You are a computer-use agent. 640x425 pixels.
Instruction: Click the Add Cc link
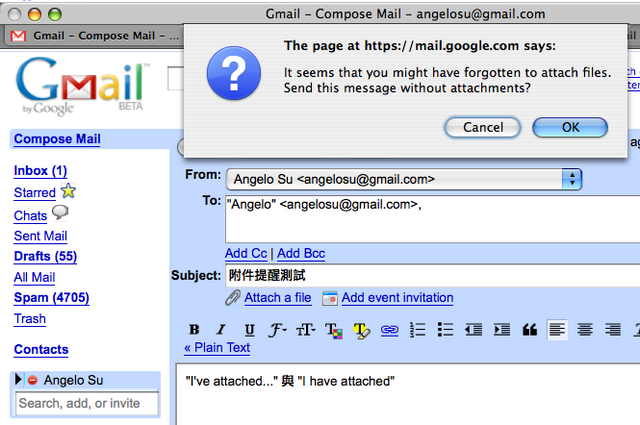click(x=246, y=254)
